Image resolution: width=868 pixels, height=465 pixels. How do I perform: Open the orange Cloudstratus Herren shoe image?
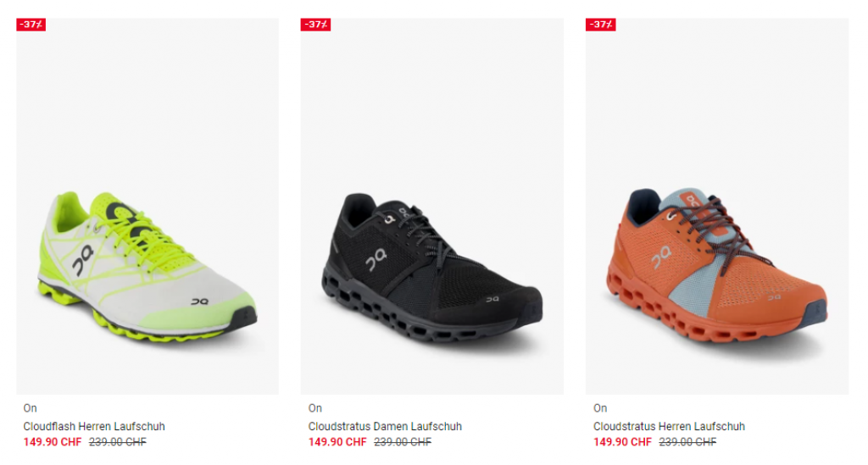pos(717,206)
